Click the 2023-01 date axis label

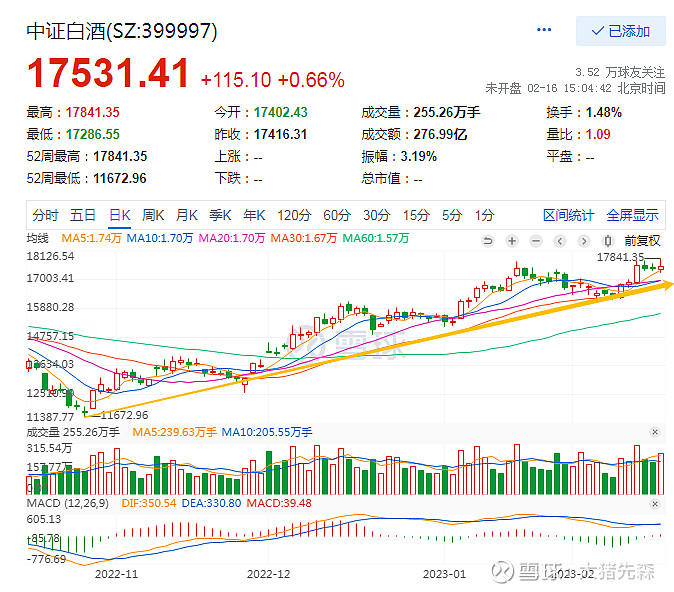[444, 574]
